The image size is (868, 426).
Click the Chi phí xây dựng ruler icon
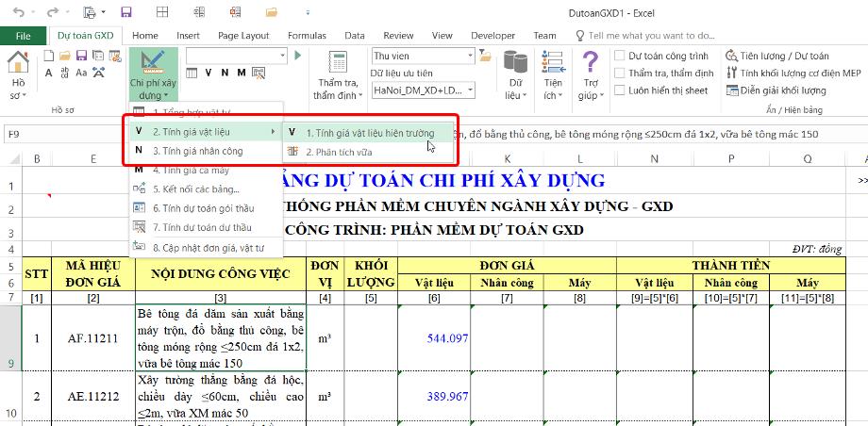tap(151, 64)
